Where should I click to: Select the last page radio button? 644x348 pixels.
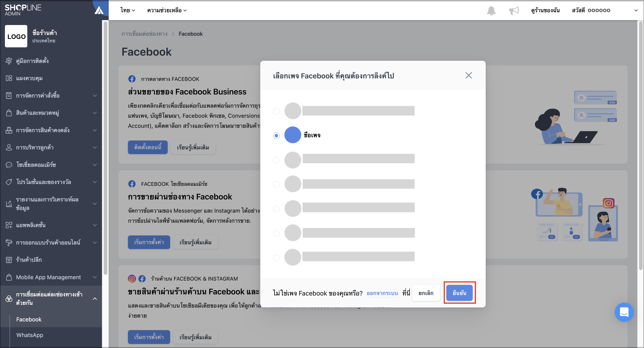pyautogui.click(x=276, y=258)
